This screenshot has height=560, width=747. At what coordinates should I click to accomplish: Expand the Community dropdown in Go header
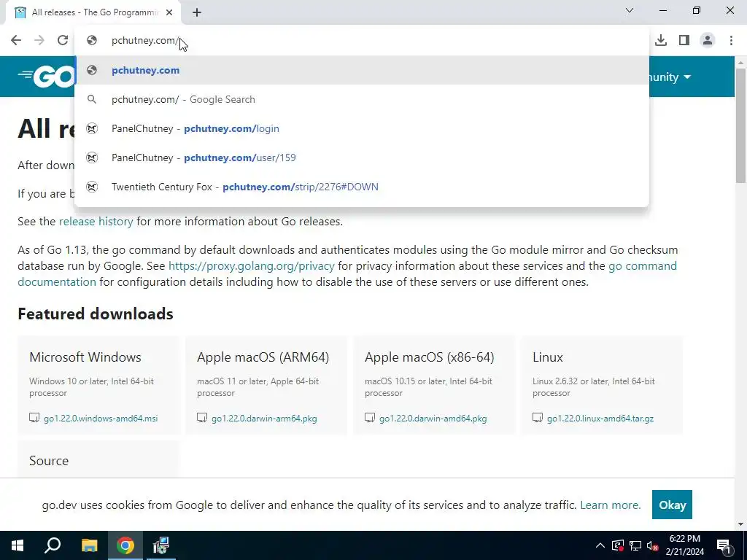[670, 77]
